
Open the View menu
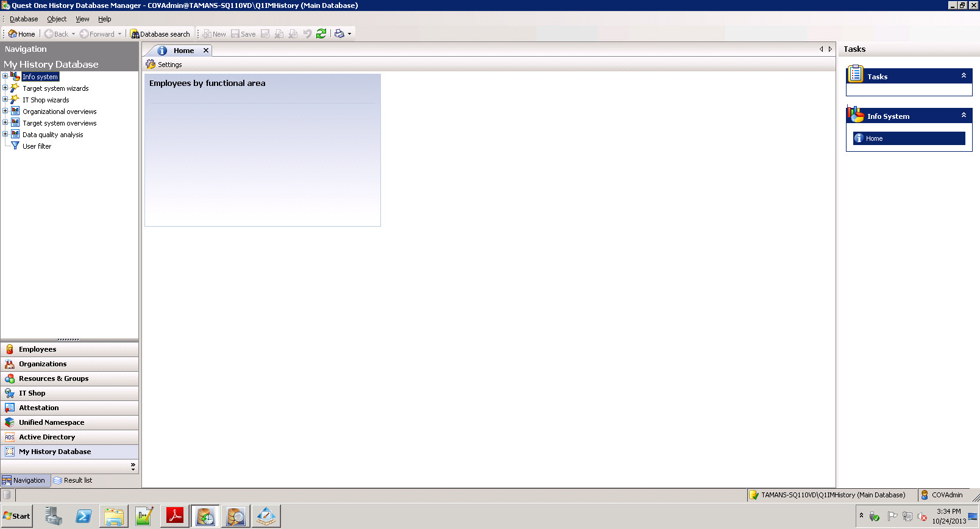(82, 19)
